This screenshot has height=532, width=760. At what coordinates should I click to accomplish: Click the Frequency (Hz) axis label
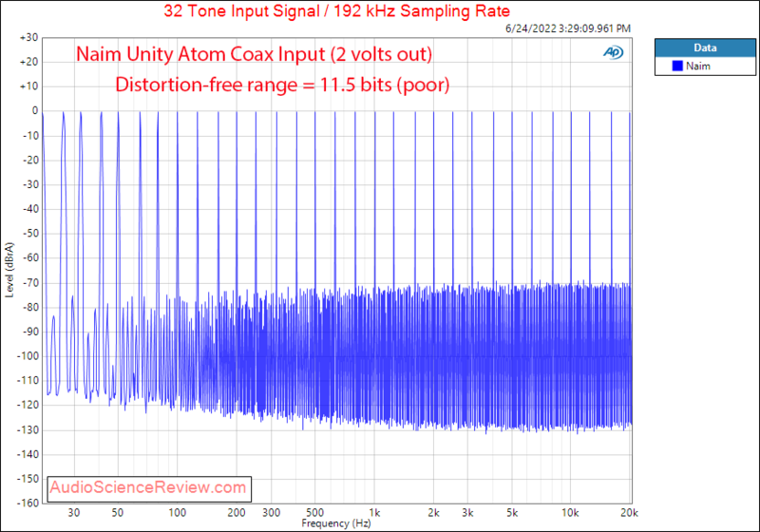tap(336, 523)
